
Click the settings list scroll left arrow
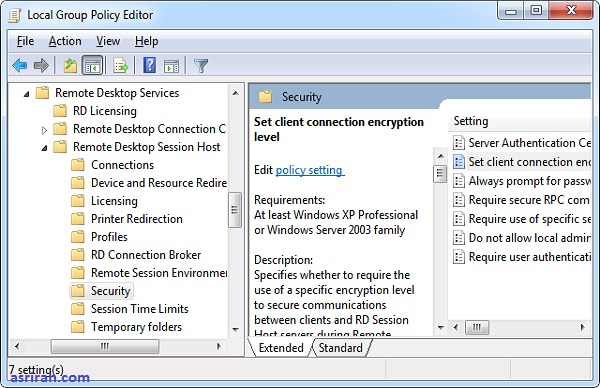[x=456, y=328]
